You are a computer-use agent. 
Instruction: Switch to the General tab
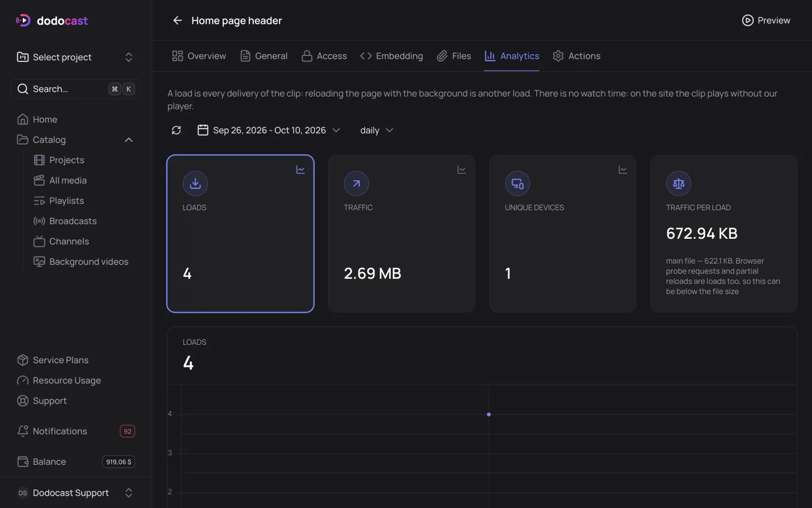tap(264, 56)
